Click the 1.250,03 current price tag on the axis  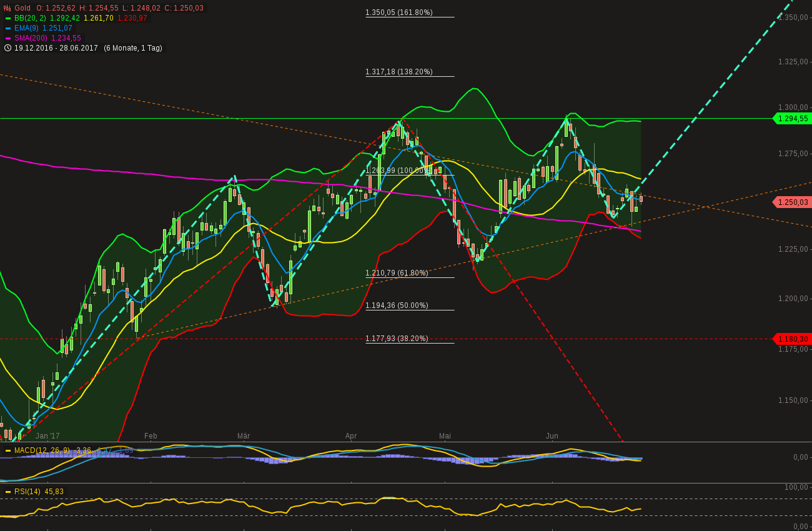click(x=792, y=202)
